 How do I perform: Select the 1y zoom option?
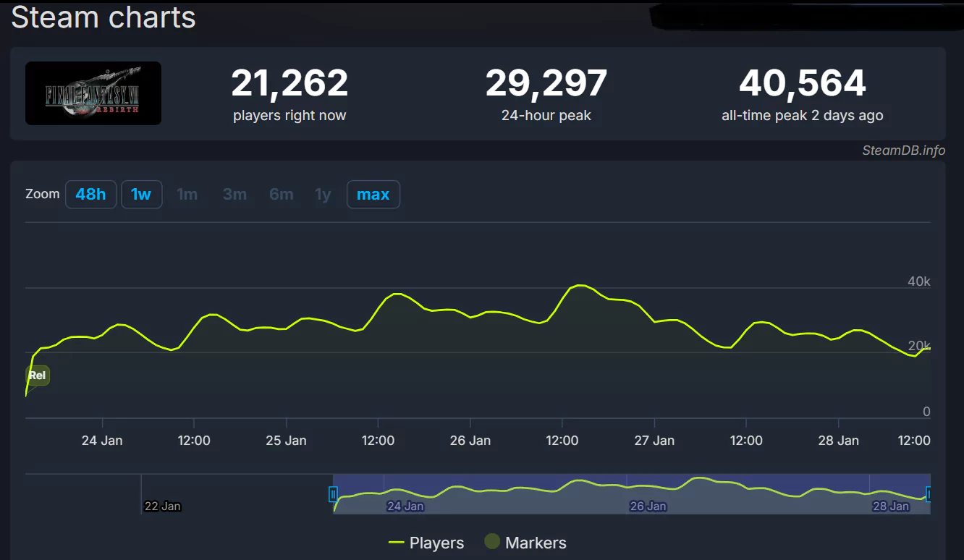[323, 195]
